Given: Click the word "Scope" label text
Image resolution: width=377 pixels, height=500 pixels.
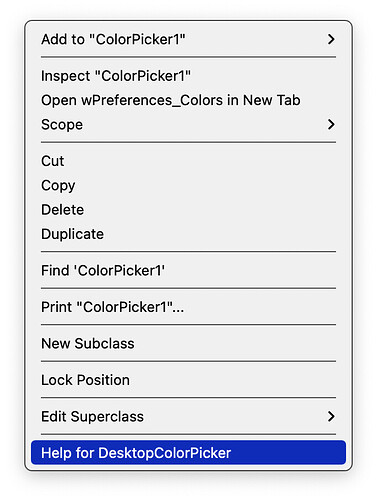Looking at the screenshot, I should point(62,125).
